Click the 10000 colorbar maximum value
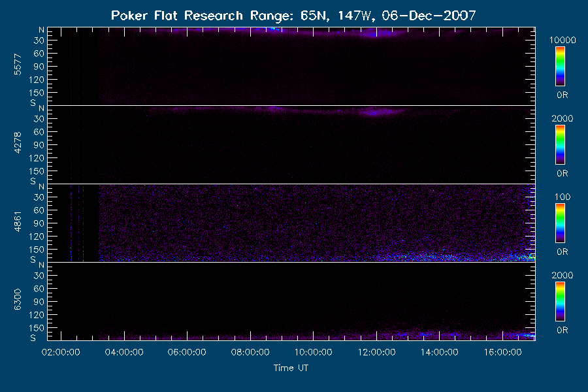This screenshot has height=392, width=588. click(563, 40)
